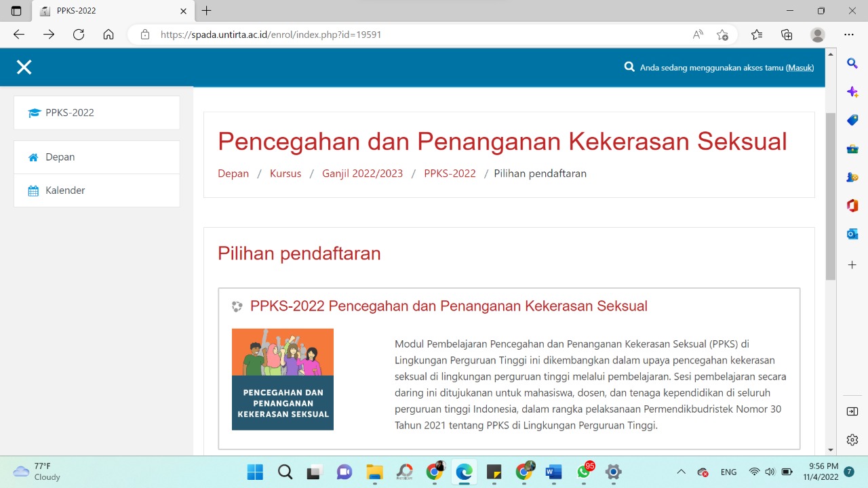Open Office in Edge sidebar
868x488 pixels.
tap(852, 205)
